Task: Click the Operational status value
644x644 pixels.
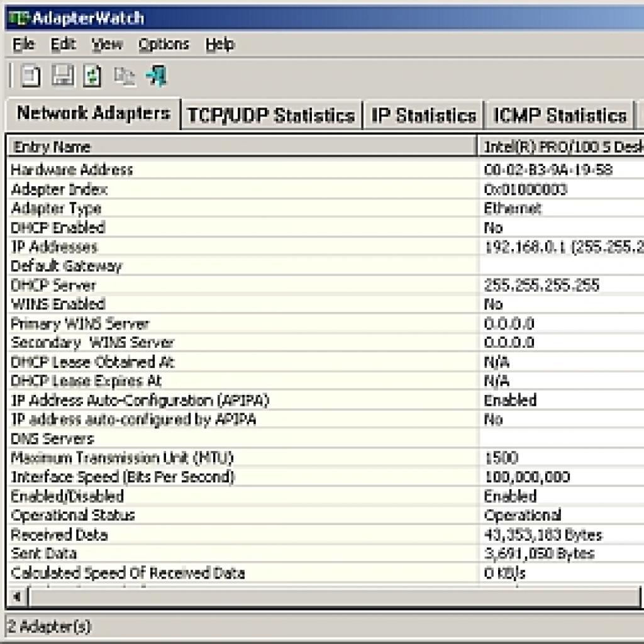Action: pos(523,515)
